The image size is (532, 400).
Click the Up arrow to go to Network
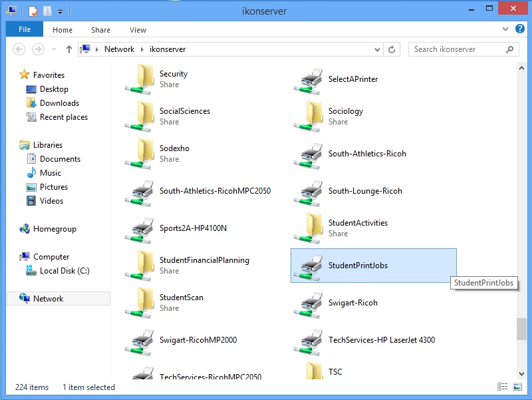69,49
